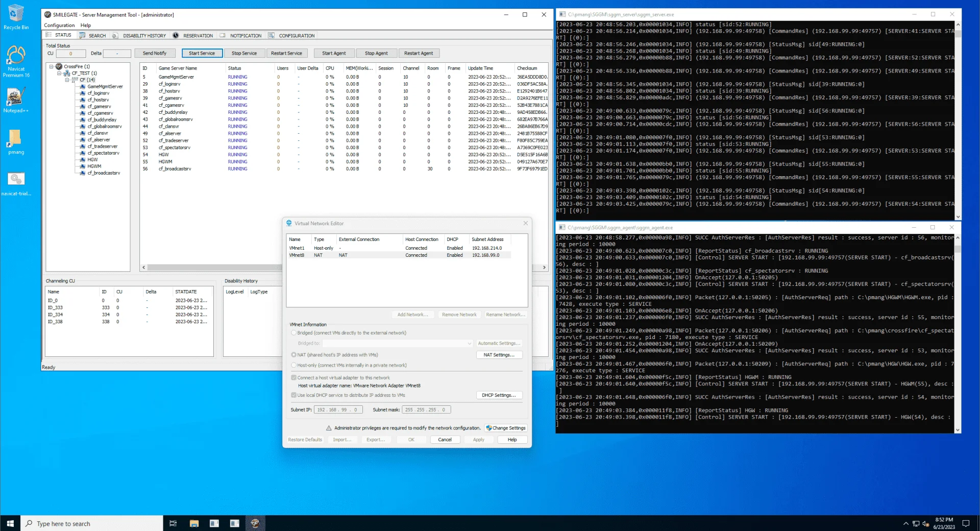Click the taskbar search box

(92, 523)
